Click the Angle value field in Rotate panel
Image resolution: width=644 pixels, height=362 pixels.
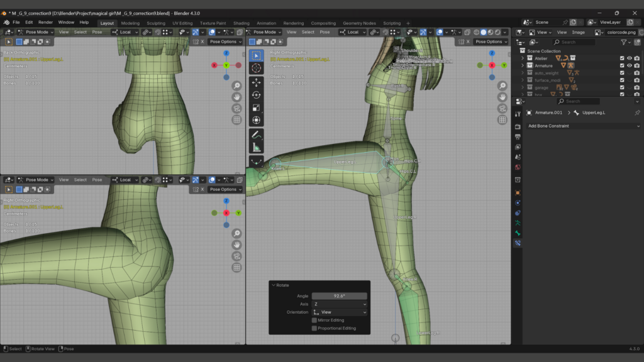click(339, 296)
